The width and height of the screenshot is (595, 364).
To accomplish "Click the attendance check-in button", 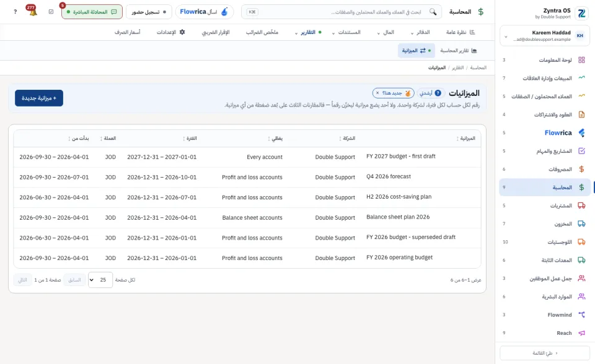I will coord(149,12).
